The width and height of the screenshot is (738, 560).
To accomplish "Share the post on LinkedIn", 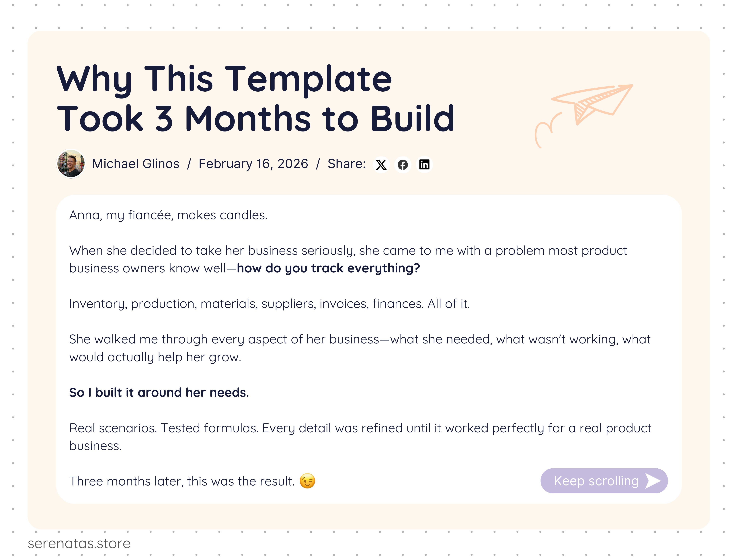I will click(x=424, y=164).
